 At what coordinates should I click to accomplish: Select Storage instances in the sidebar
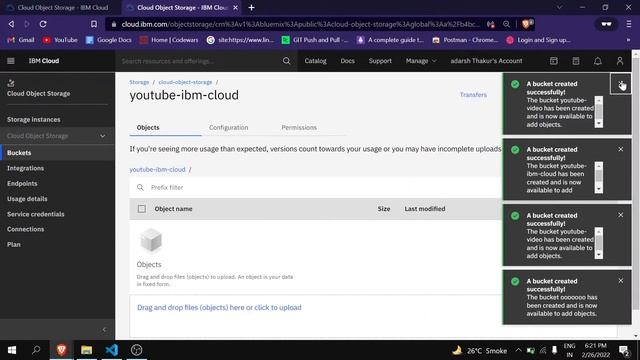coord(33,120)
